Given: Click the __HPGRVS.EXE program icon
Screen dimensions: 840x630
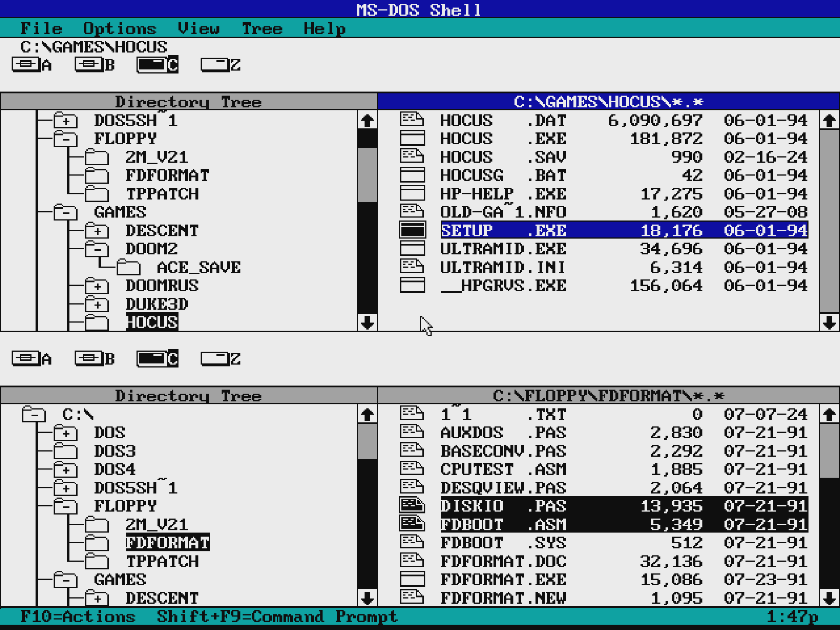Looking at the screenshot, I should (x=412, y=285).
